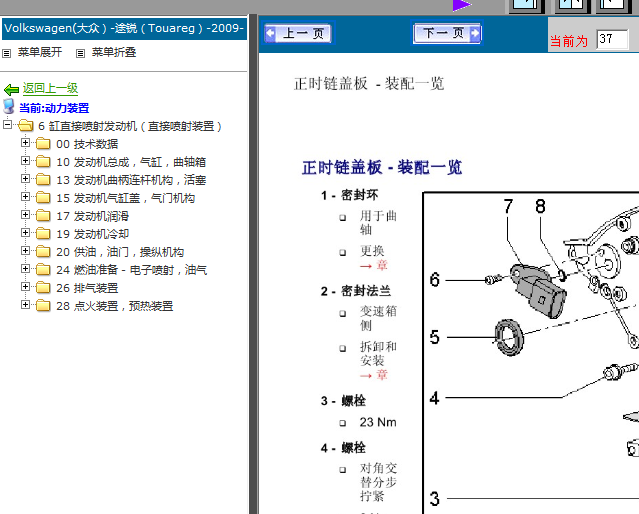Click folder icon of 19 发动机冷却
This screenshot has width=639, height=514.
point(43,234)
